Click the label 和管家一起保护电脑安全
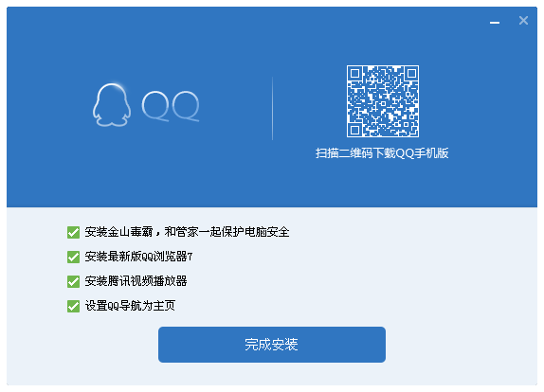Screen dimensions: 544x392 [x=227, y=232]
